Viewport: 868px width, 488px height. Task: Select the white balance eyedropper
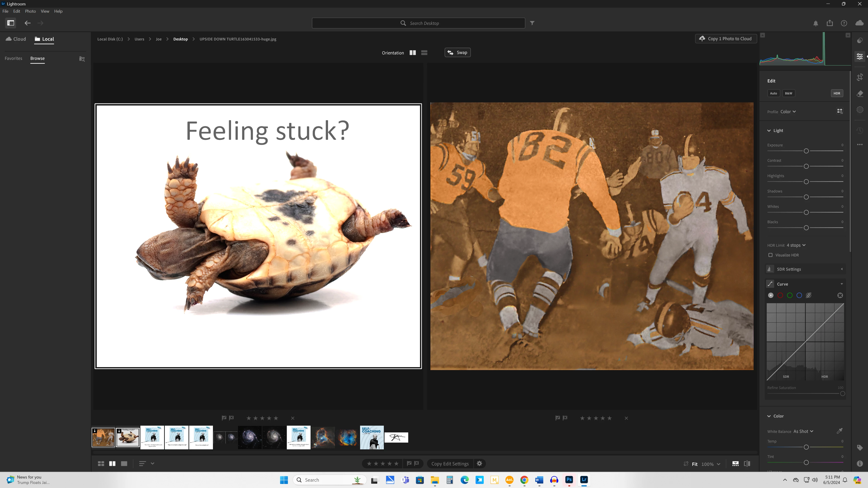click(x=839, y=431)
